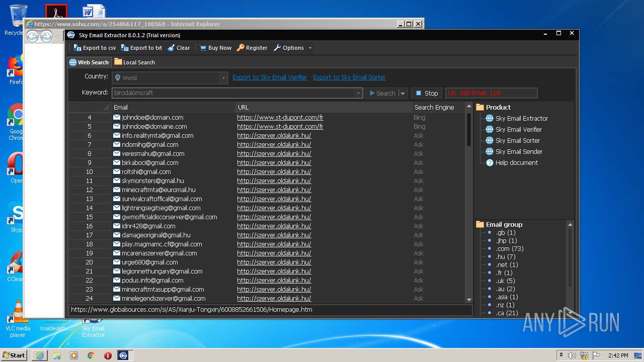The image size is (644, 362).
Task: Select the email info.realitymta@gmail.com
Action: tap(157, 136)
